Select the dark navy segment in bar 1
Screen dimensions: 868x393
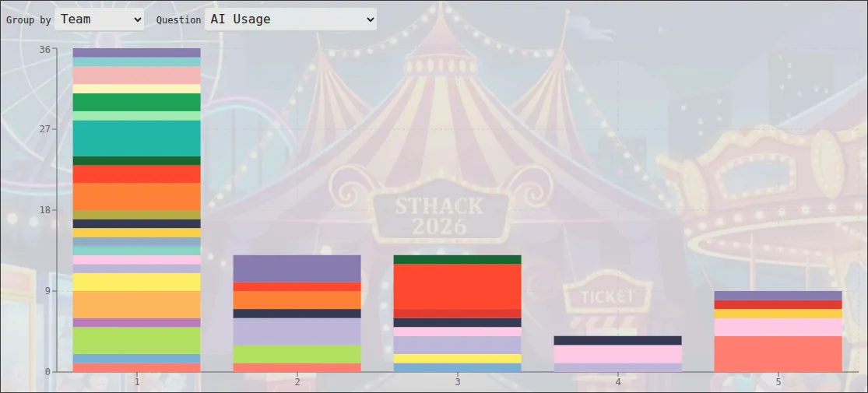[137, 223]
